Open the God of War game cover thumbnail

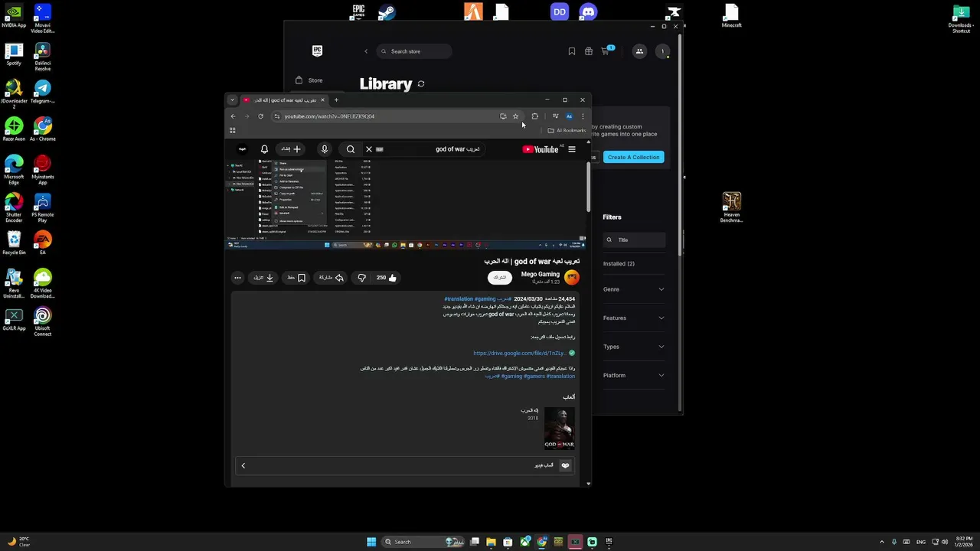point(559,429)
